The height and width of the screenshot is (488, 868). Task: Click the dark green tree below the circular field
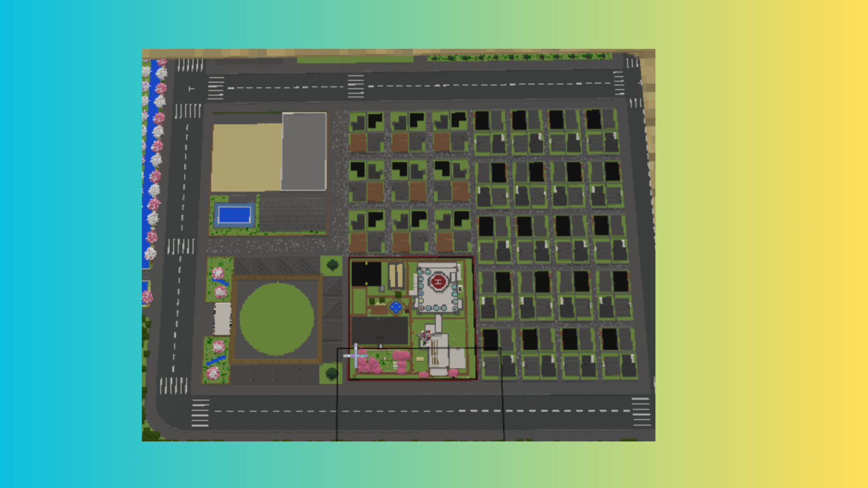pos(331,374)
